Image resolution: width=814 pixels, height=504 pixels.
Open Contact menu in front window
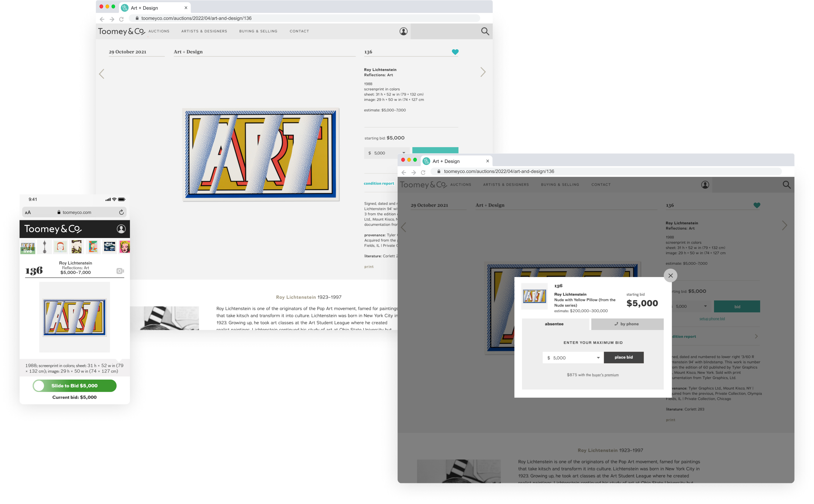(x=601, y=185)
